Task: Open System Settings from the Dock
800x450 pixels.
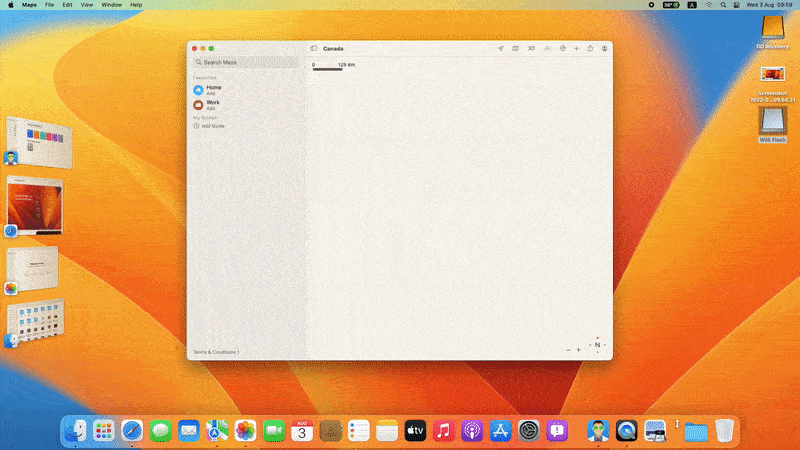Action: [x=529, y=431]
